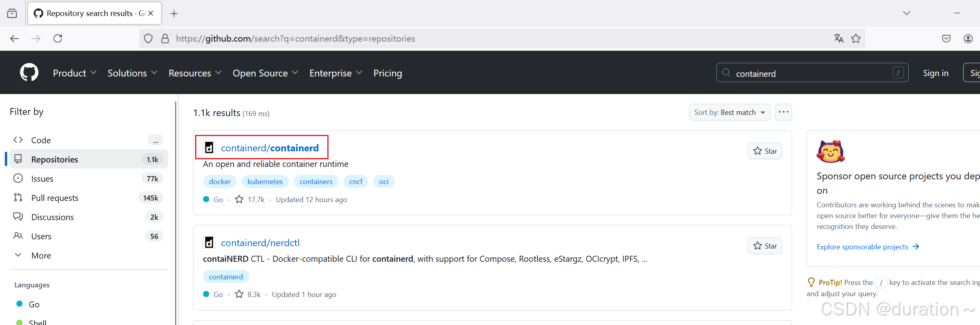The width and height of the screenshot is (980, 325).
Task: Bookmark this page with the star icon
Action: pyautogui.click(x=856, y=38)
